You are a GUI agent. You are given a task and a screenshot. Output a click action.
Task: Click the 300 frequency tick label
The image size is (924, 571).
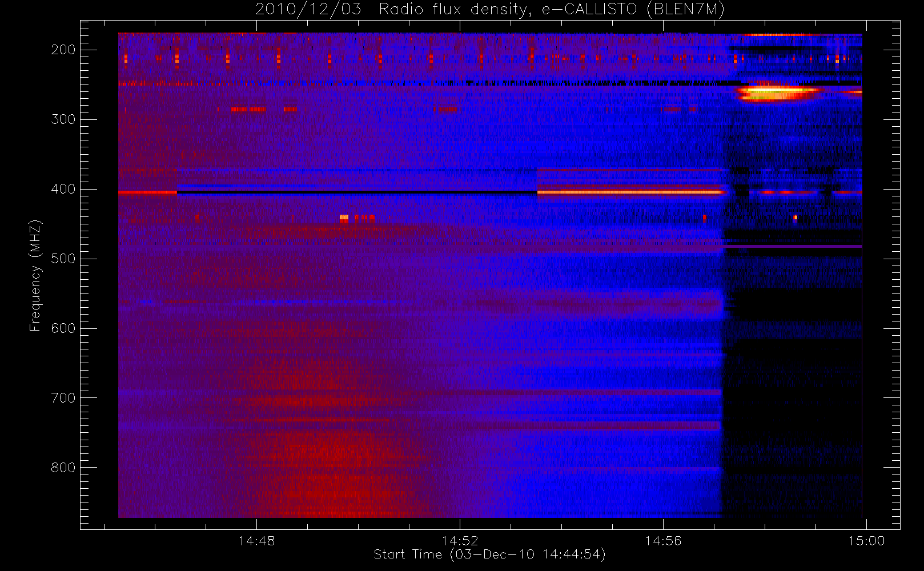63,119
